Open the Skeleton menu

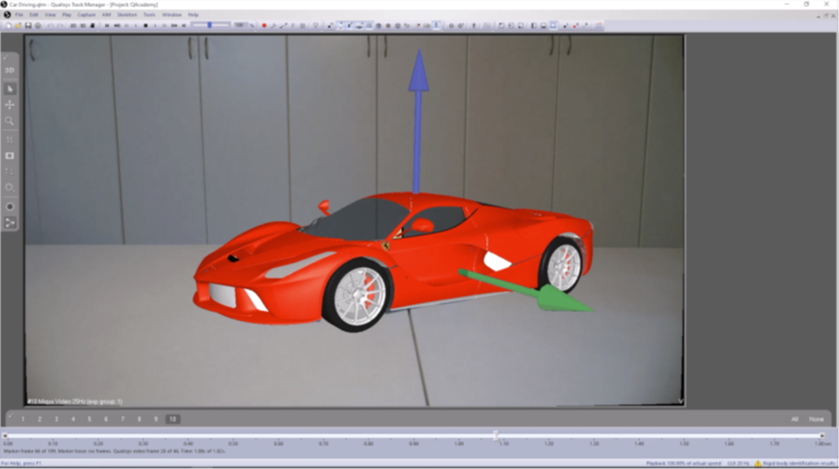[x=127, y=15]
